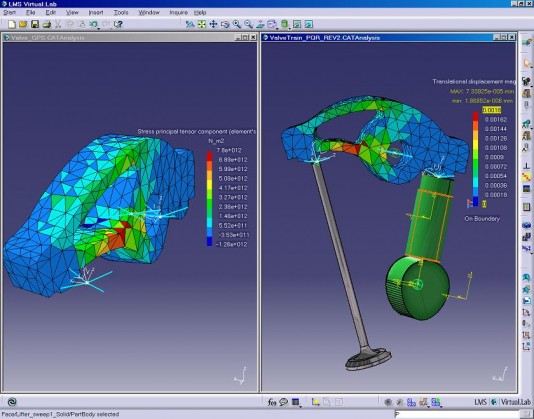Open the File menu

point(30,13)
